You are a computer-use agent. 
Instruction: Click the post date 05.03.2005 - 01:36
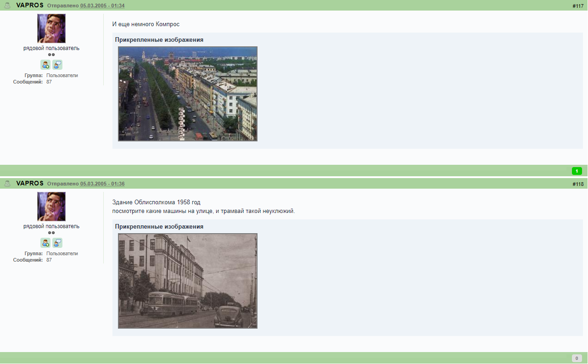click(102, 184)
